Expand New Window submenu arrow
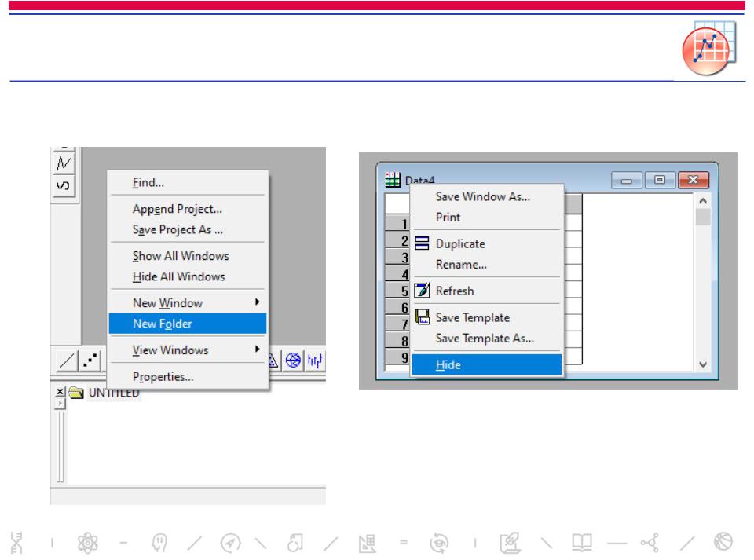 [258, 302]
